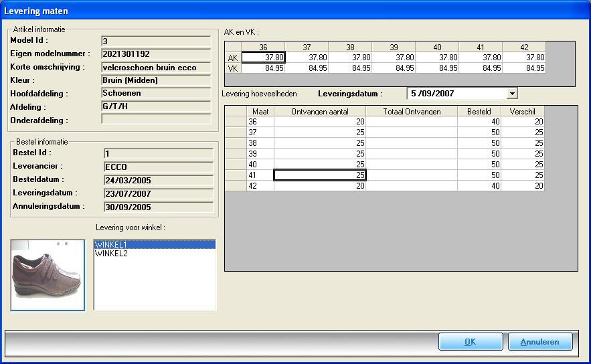This screenshot has height=364, width=591.
Task: Click the Verschil column header
Action: click(523, 112)
